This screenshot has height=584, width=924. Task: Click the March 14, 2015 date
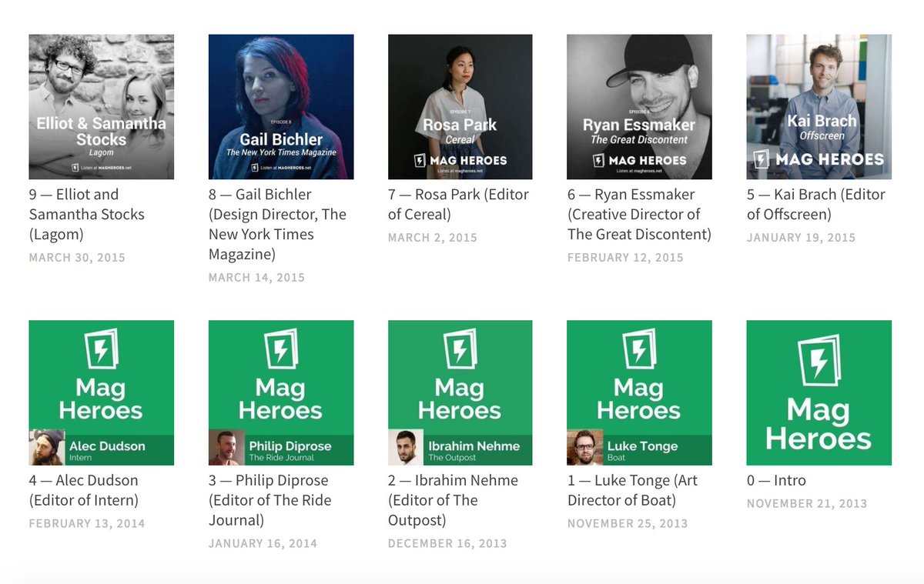[256, 278]
